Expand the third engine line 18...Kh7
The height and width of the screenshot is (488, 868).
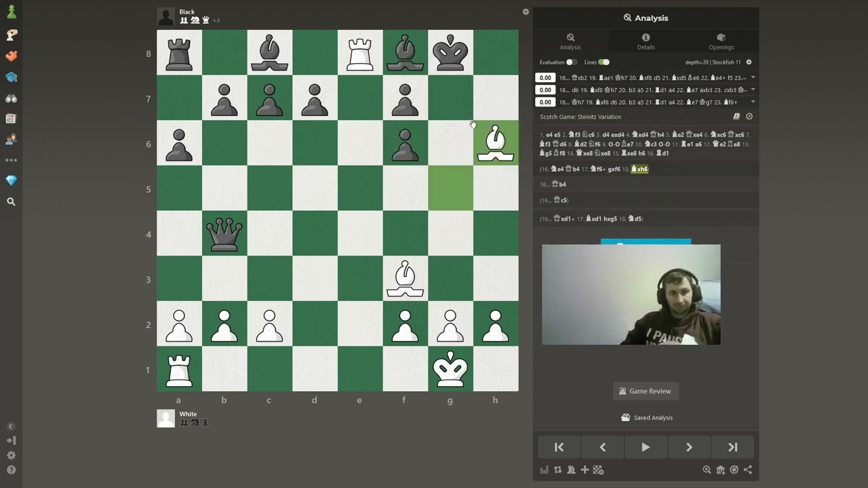point(753,102)
